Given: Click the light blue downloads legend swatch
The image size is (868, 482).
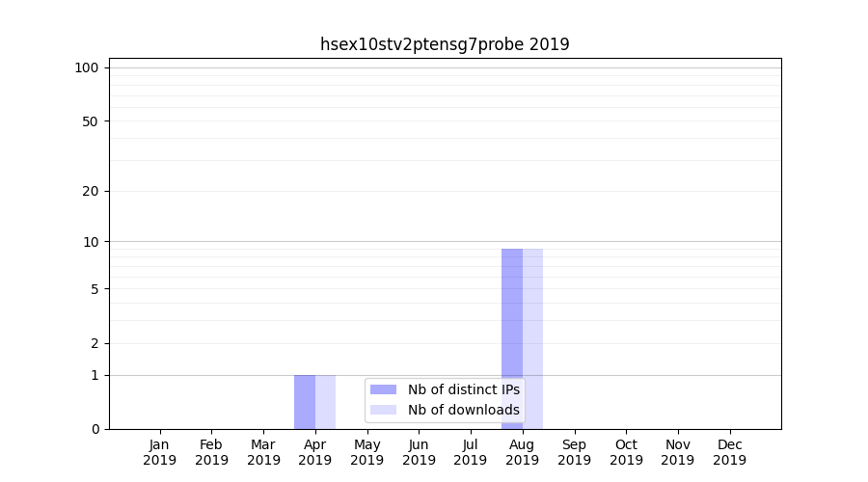Looking at the screenshot, I should click(x=383, y=410).
